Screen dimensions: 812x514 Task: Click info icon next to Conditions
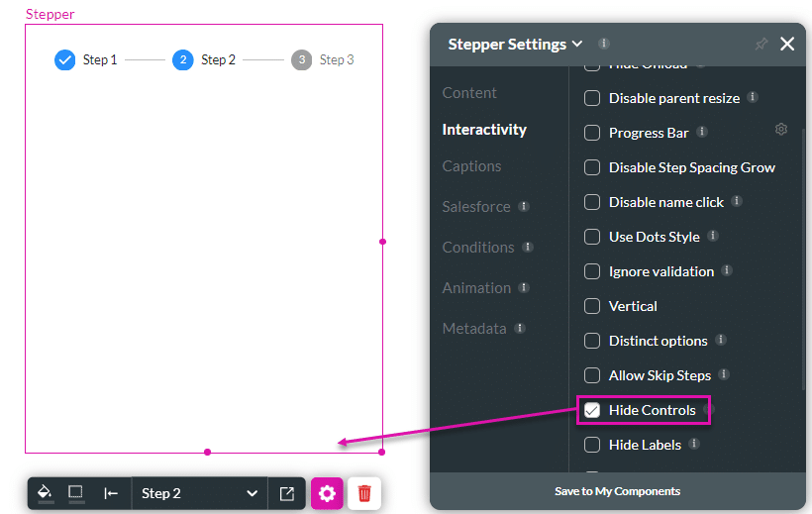coord(528,247)
